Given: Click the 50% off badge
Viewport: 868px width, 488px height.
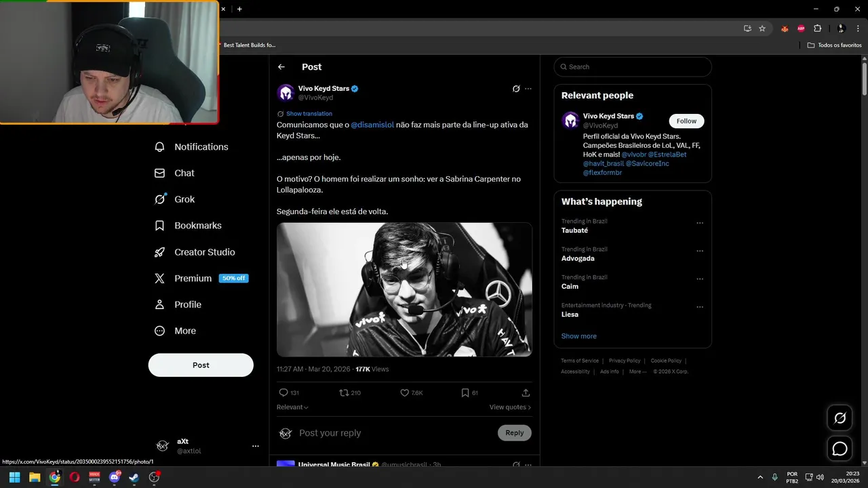Looking at the screenshot, I should [x=234, y=279].
